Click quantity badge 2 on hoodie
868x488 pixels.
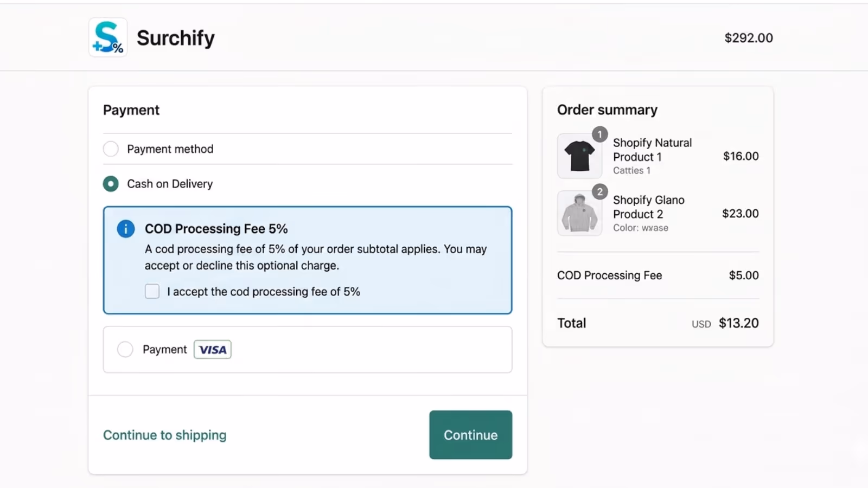pos(599,192)
